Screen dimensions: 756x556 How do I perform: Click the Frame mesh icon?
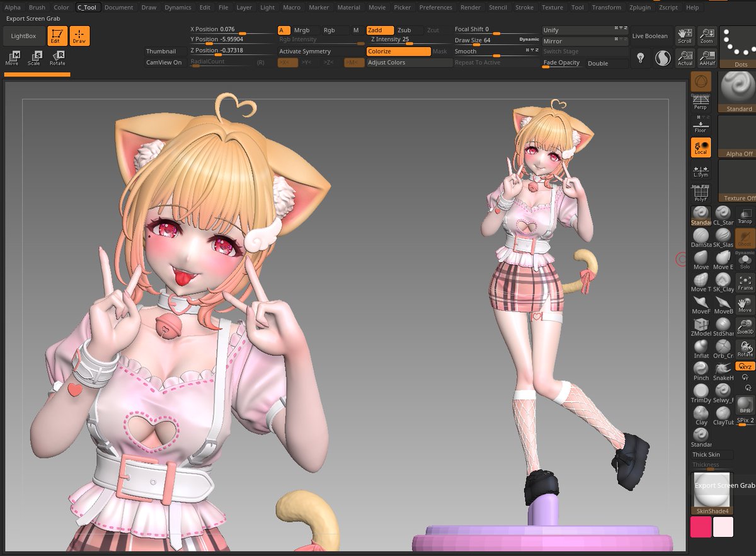tap(745, 282)
